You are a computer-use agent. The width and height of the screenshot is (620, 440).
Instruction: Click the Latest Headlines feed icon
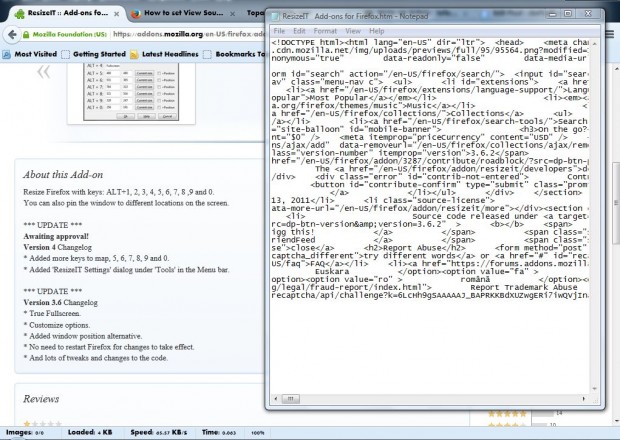click(x=134, y=55)
